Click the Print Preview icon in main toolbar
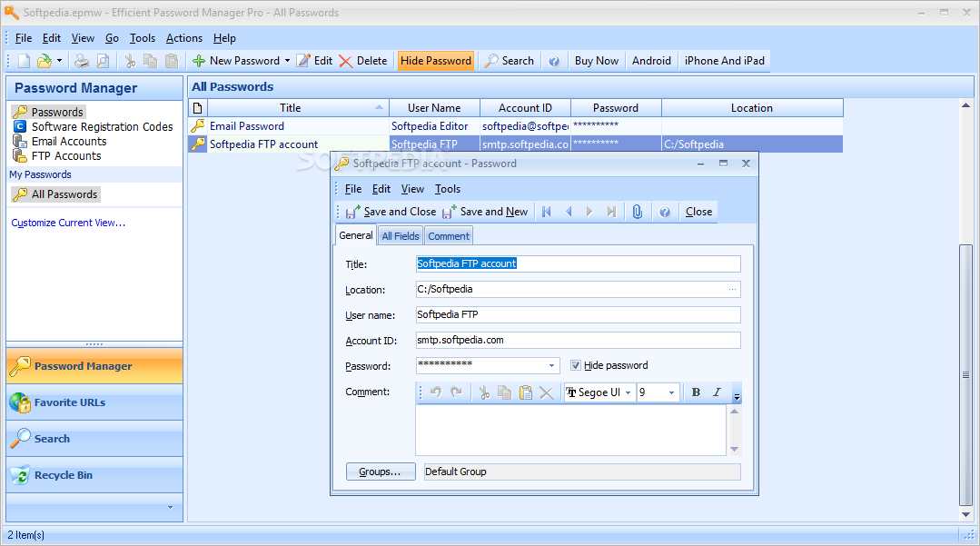This screenshot has height=546, width=980. pos(104,61)
